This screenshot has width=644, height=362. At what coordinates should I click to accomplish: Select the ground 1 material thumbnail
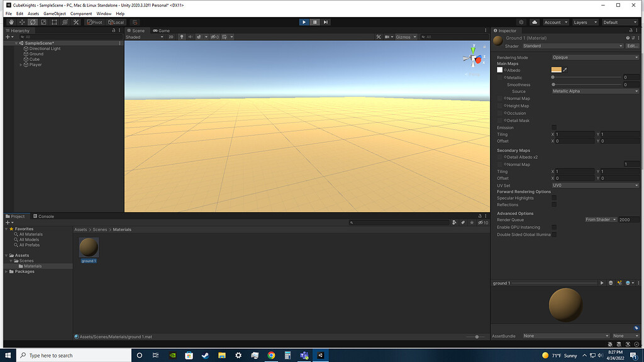(x=88, y=248)
